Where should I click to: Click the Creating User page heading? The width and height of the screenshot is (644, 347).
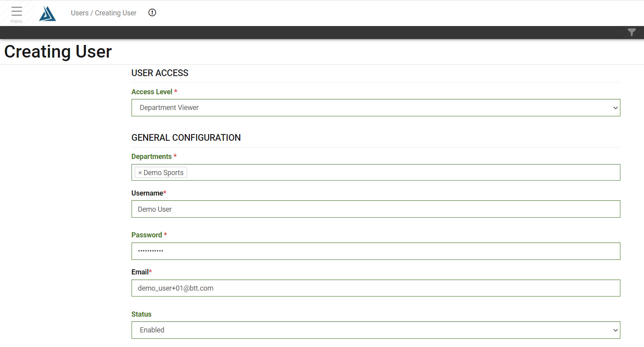tap(58, 52)
